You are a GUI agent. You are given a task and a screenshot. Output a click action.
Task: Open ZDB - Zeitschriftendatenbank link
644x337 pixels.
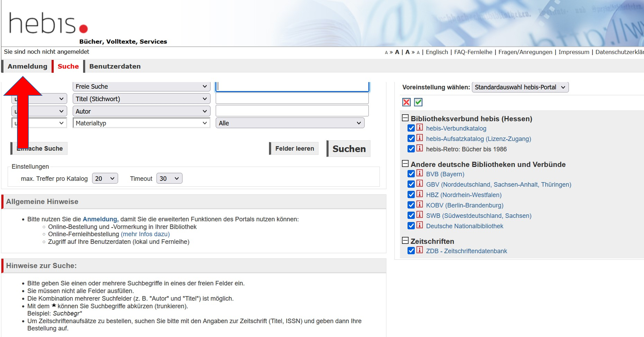click(466, 251)
